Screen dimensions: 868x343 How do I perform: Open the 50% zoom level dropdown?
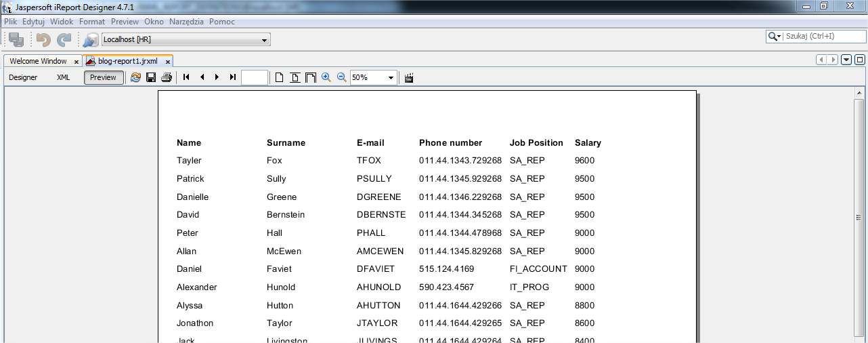tap(391, 78)
